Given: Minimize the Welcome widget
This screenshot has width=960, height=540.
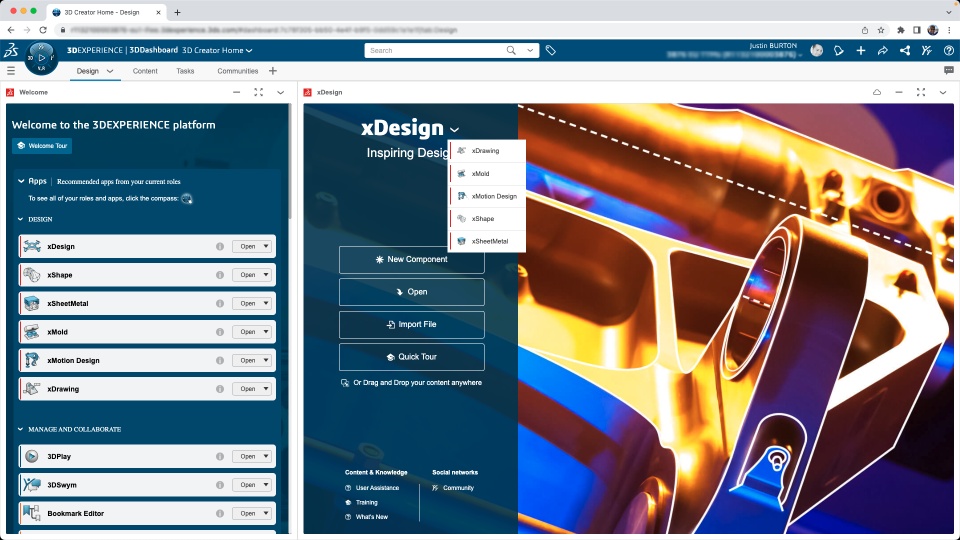Looking at the screenshot, I should [236, 92].
